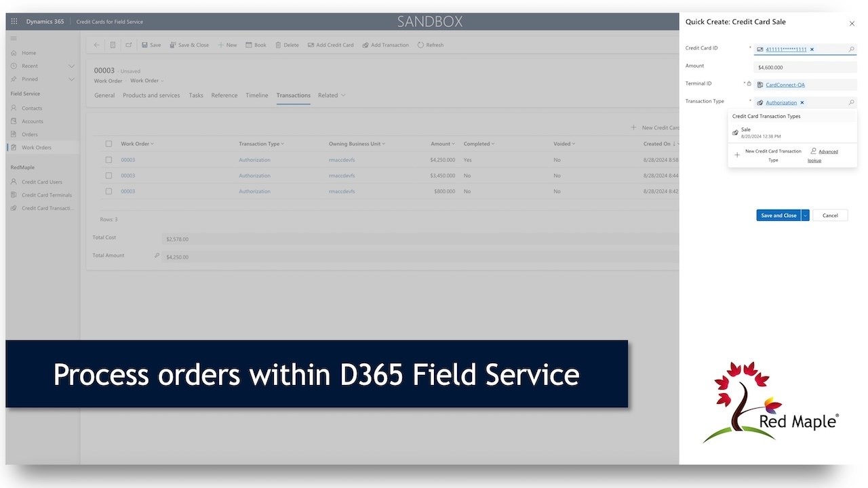Remove the selected credit card ID value
868x488 pixels.
coord(812,49)
